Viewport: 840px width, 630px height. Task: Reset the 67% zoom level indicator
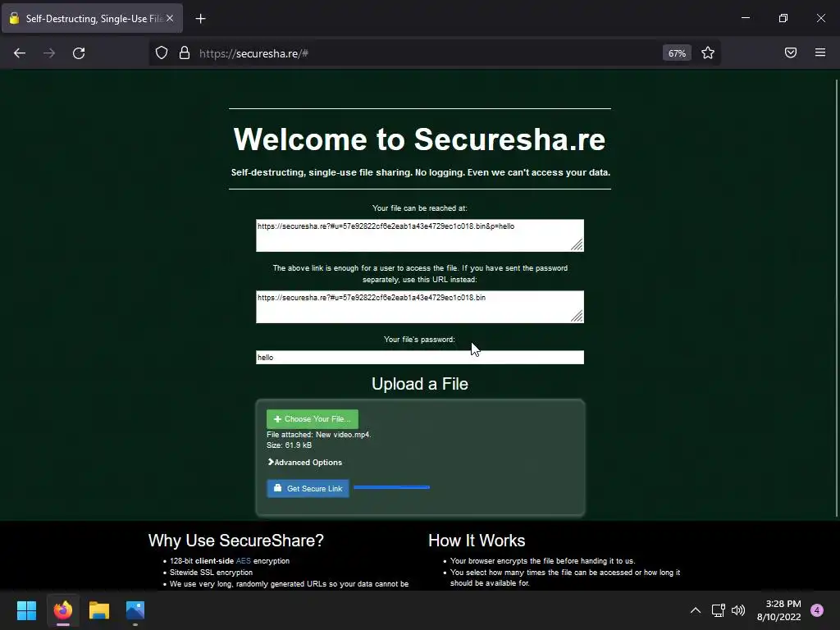[677, 53]
